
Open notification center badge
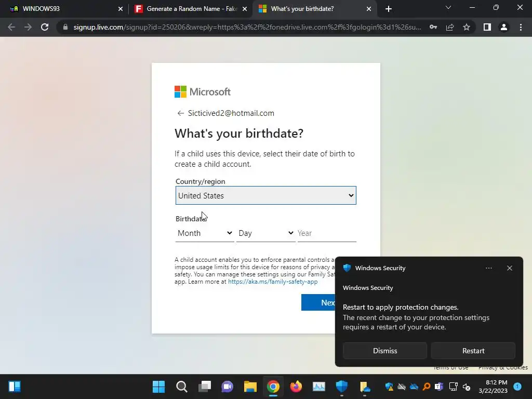(517, 387)
